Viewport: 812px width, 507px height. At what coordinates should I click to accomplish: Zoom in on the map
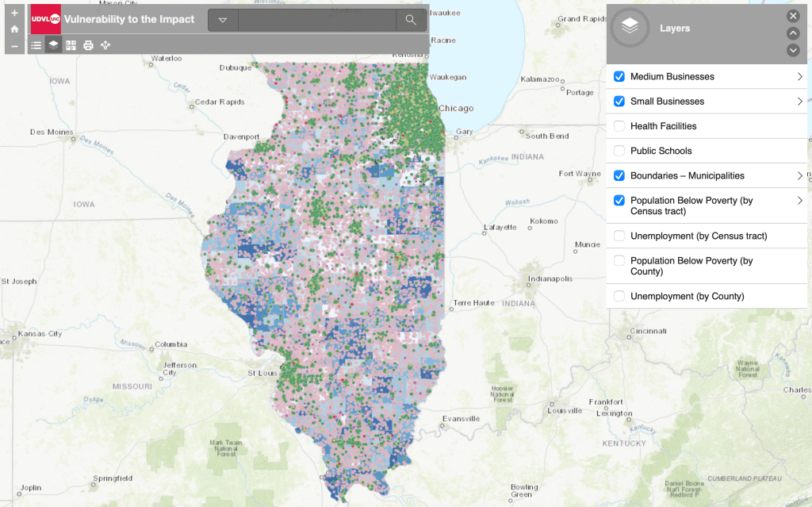coord(14,13)
